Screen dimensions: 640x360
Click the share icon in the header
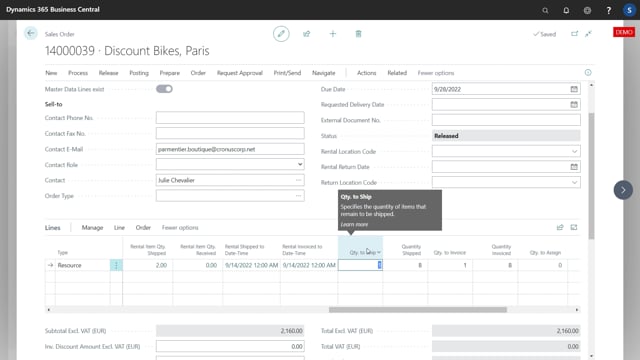pyautogui.click(x=307, y=34)
